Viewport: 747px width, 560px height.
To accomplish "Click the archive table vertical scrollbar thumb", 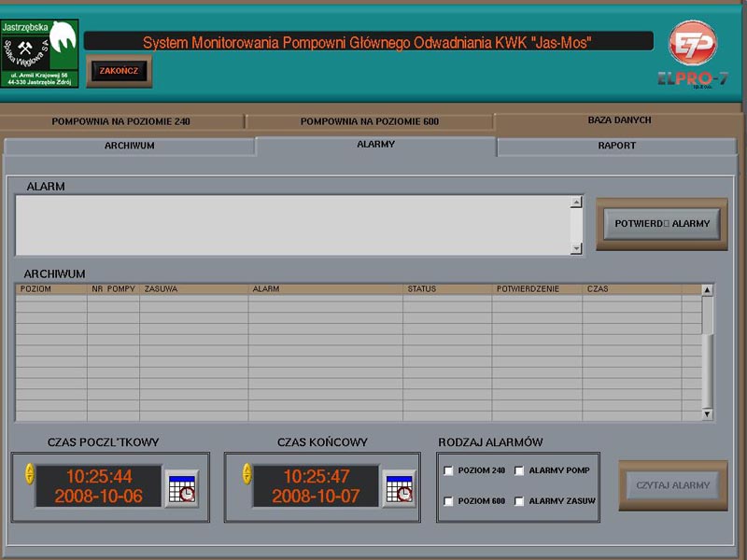I will click(x=708, y=370).
